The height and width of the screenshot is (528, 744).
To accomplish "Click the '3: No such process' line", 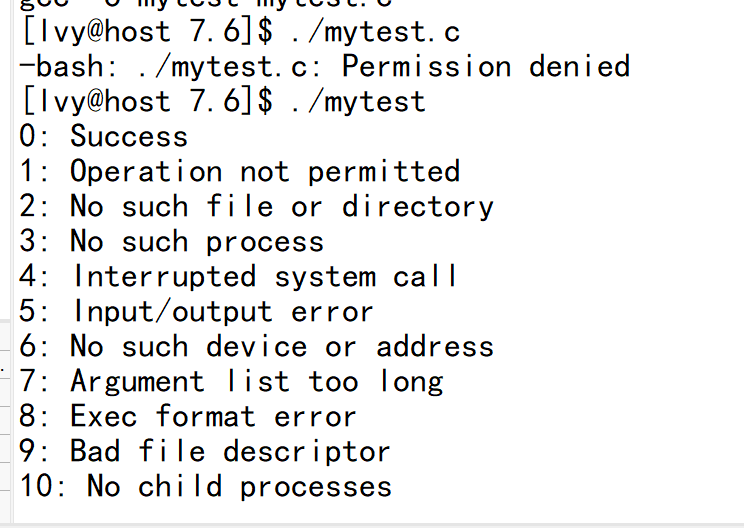I will point(171,242).
